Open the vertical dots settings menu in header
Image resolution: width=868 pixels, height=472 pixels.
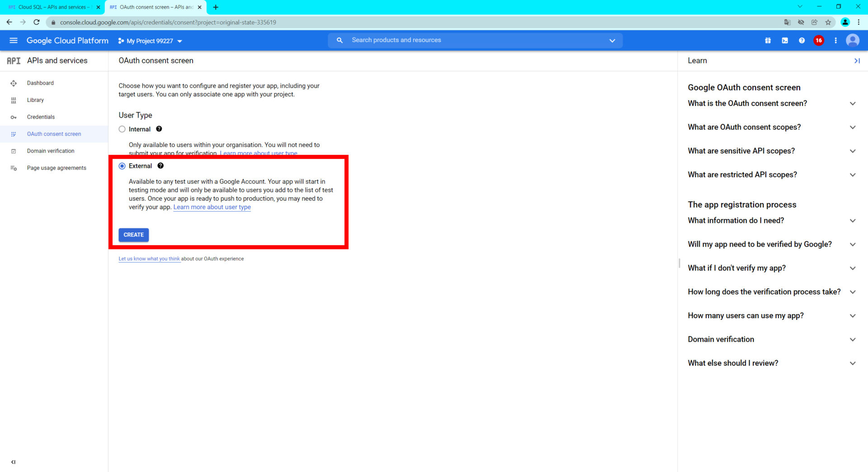click(x=835, y=40)
